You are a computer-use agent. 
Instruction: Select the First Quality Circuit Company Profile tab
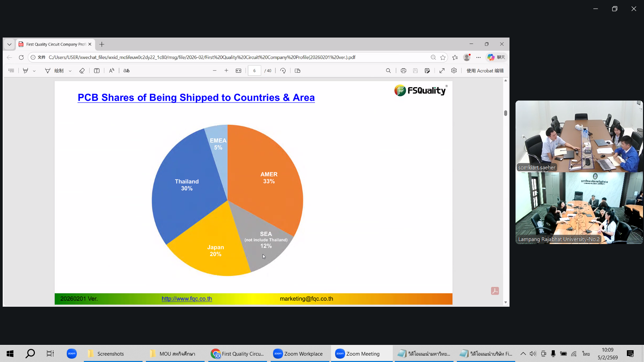point(56,44)
